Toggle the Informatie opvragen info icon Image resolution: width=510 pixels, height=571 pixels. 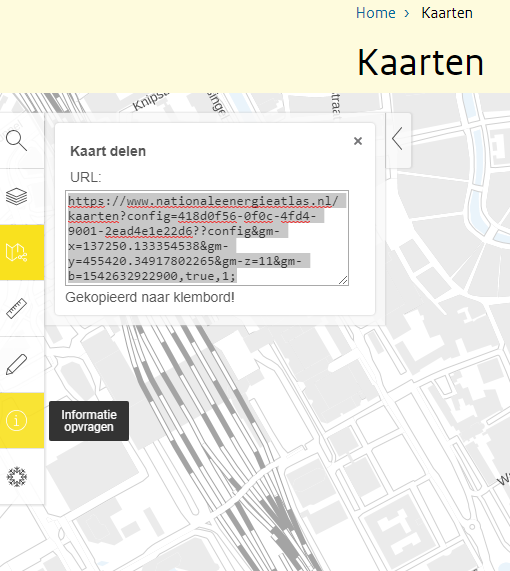point(16,421)
